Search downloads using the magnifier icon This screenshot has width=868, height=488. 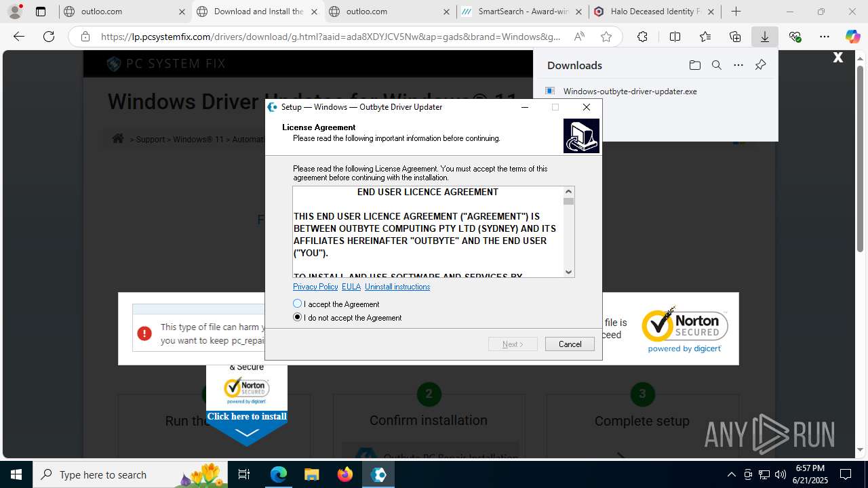(716, 65)
